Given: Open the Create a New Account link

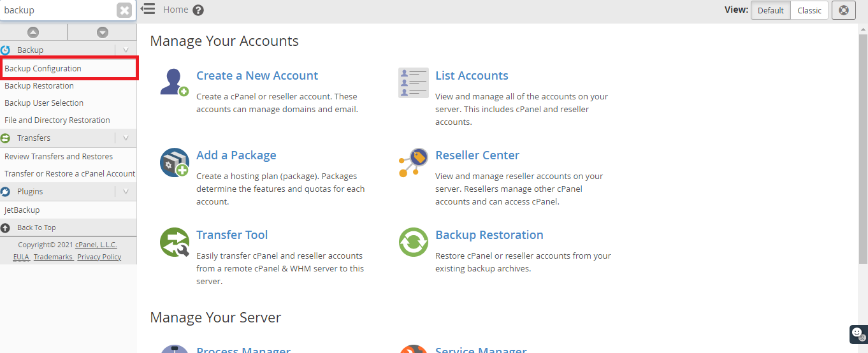Looking at the screenshot, I should [257, 76].
